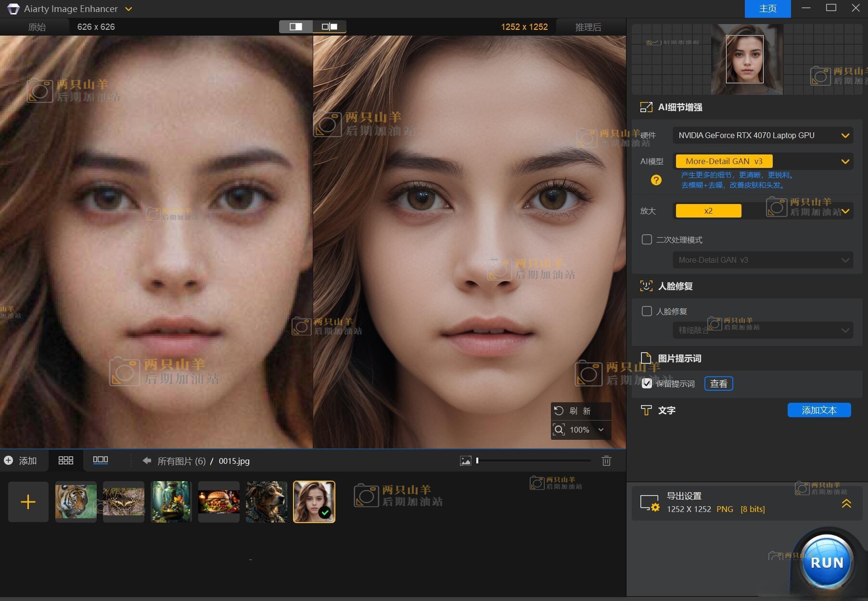Click the split-view comparison mode icon
The height and width of the screenshot is (601, 868).
coord(295,27)
